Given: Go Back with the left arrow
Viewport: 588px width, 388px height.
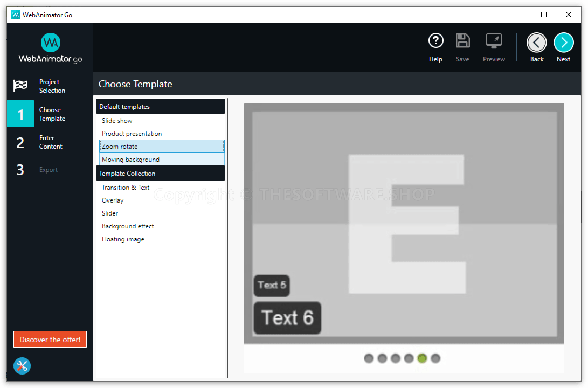Looking at the screenshot, I should [x=536, y=43].
